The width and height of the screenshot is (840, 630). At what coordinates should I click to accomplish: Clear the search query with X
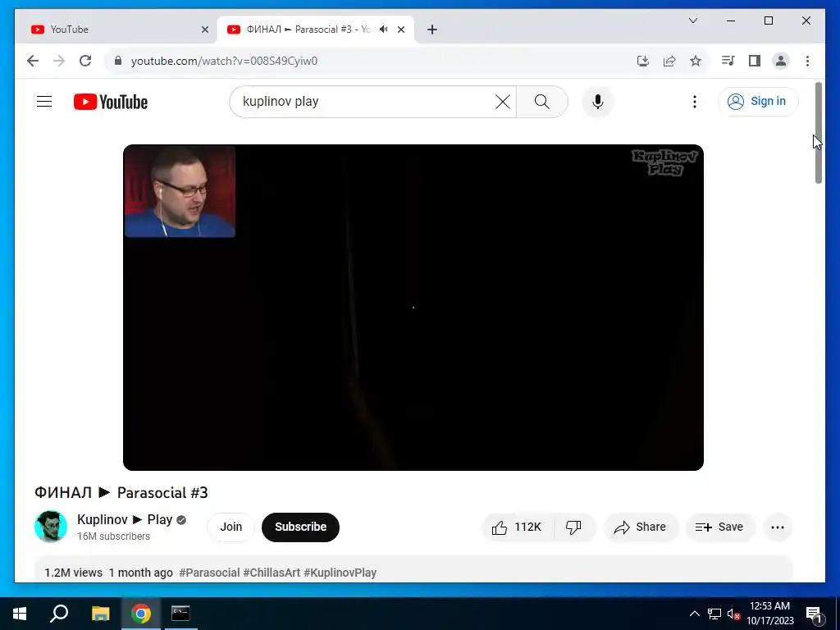click(503, 102)
